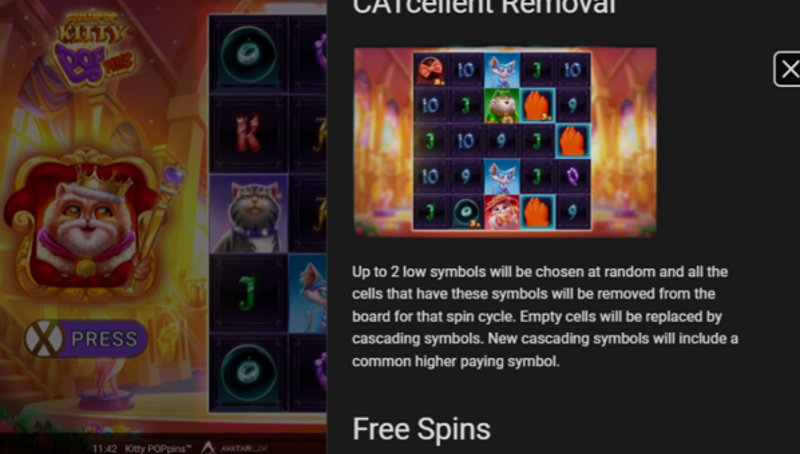This screenshot has height=454, width=800.
Task: Click the green J reel symbol
Action: point(248,294)
